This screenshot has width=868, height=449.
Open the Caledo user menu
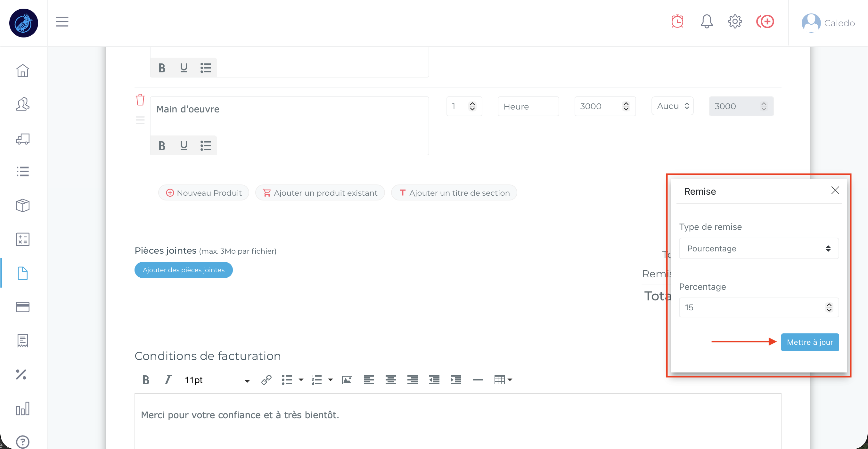pyautogui.click(x=829, y=23)
